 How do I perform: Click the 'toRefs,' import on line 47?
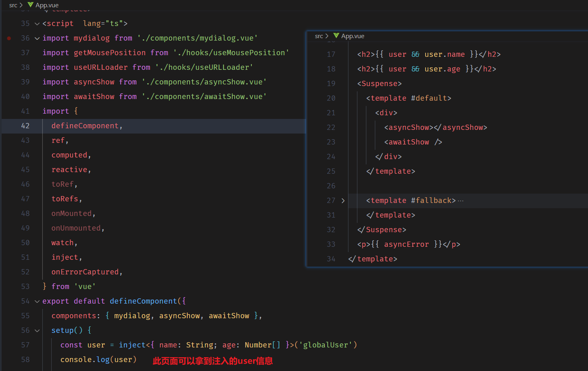[67, 199]
